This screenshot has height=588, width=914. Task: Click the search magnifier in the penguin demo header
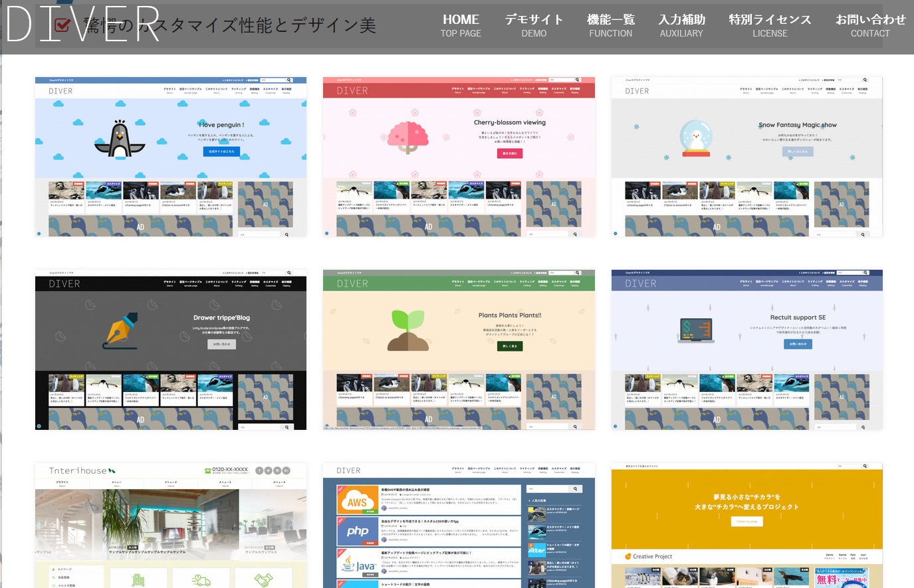(288, 79)
